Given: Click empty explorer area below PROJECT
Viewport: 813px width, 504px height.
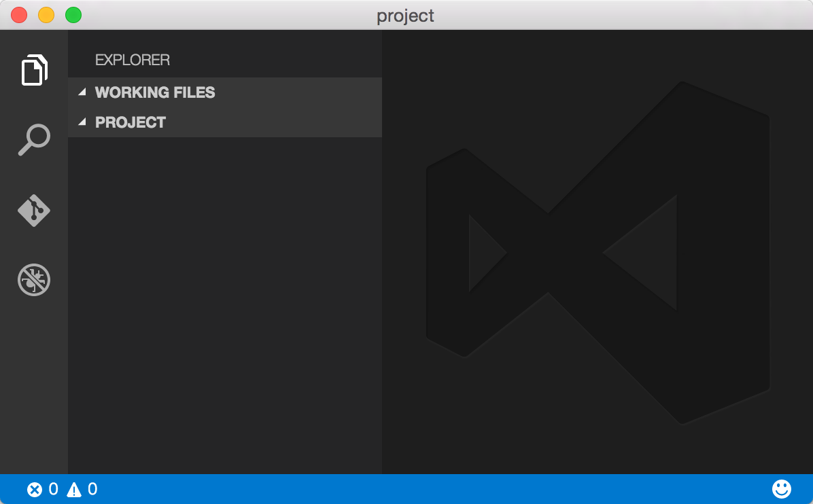Looking at the screenshot, I should [x=224, y=306].
